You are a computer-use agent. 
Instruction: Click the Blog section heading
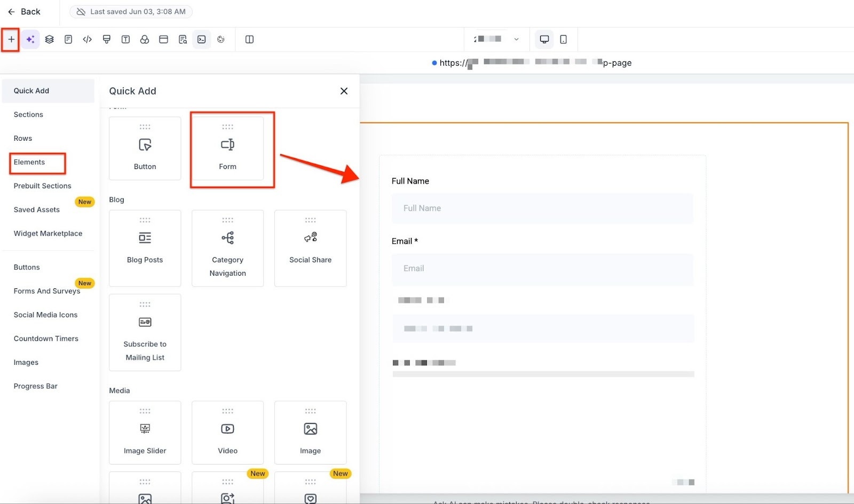117,199
